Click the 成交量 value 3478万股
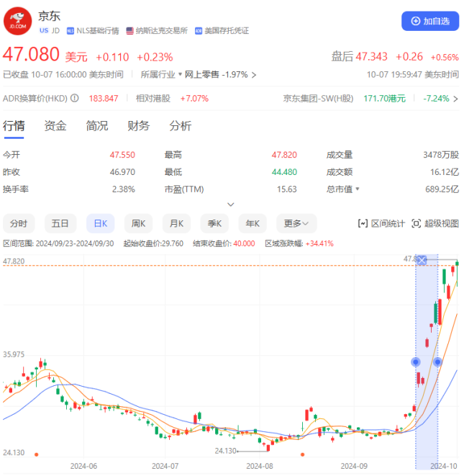The height and width of the screenshot is (476, 464). (x=441, y=155)
